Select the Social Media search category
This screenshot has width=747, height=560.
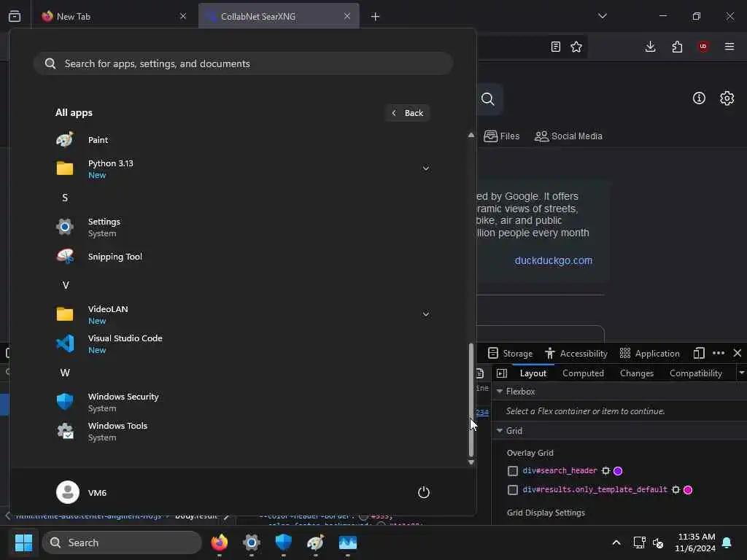(568, 136)
